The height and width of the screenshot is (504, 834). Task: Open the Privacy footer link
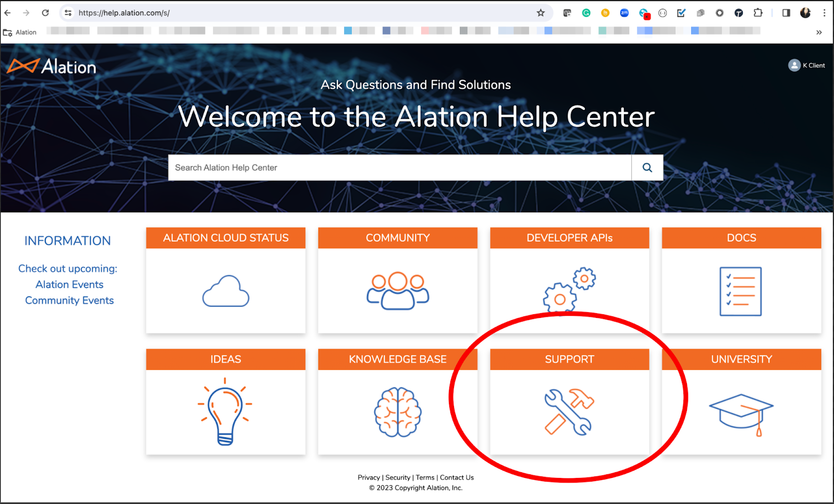tap(369, 477)
